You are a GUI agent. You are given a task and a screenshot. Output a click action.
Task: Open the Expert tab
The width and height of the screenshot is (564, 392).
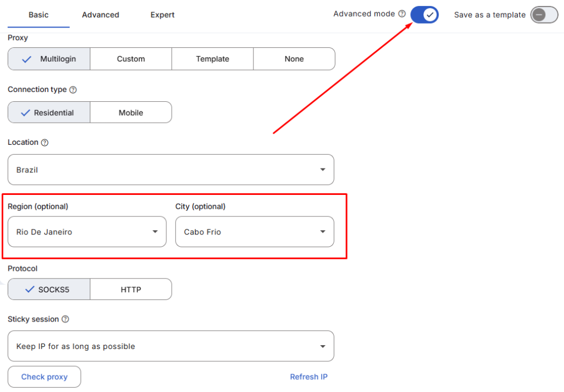(x=162, y=15)
